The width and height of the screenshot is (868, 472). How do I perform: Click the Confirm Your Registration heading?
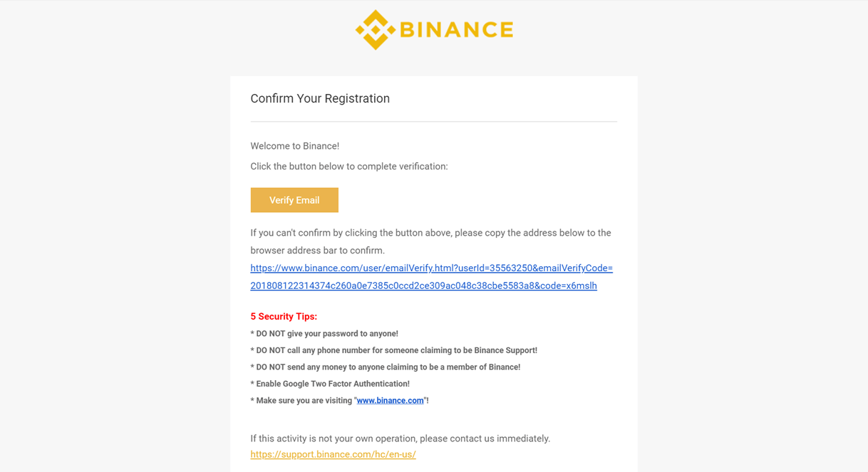pos(320,98)
